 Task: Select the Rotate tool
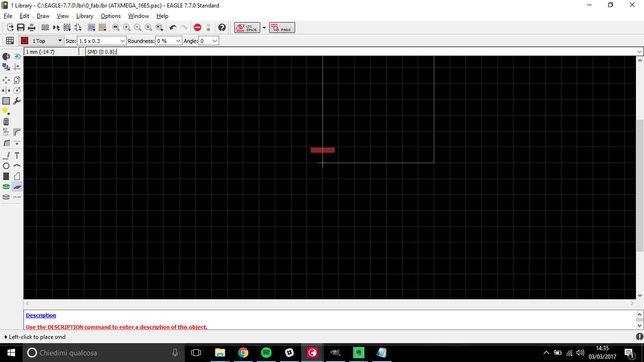pyautogui.click(x=17, y=90)
